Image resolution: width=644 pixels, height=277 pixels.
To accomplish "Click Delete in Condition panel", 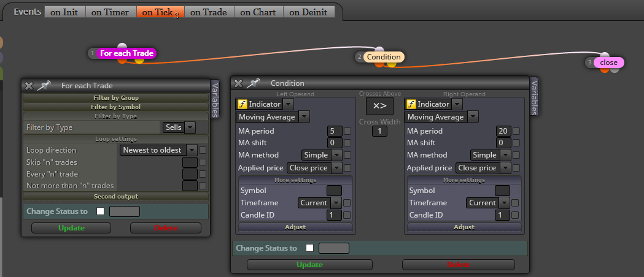I will [x=459, y=265].
